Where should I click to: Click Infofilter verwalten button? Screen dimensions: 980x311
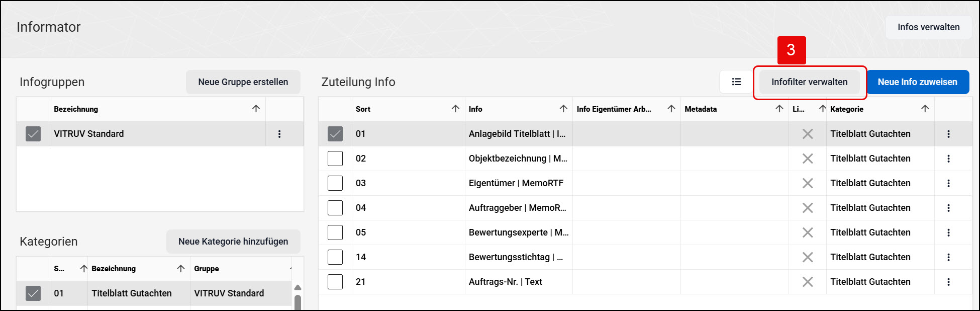pos(809,82)
